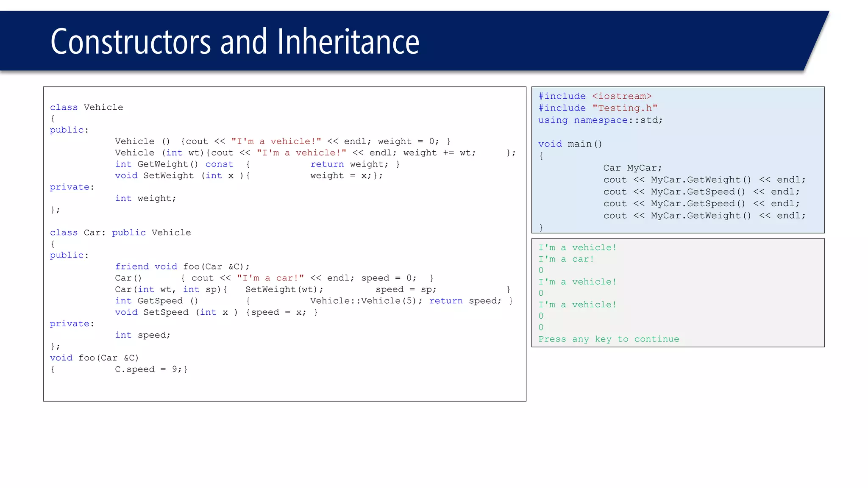Viewport: 868px width, 488px height.
Task: Click the "int weight;" private member line
Action: tap(145, 199)
